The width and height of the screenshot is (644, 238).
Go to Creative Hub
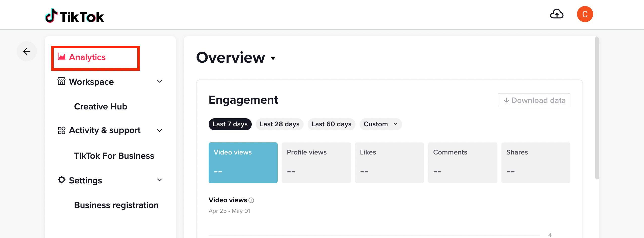(100, 106)
